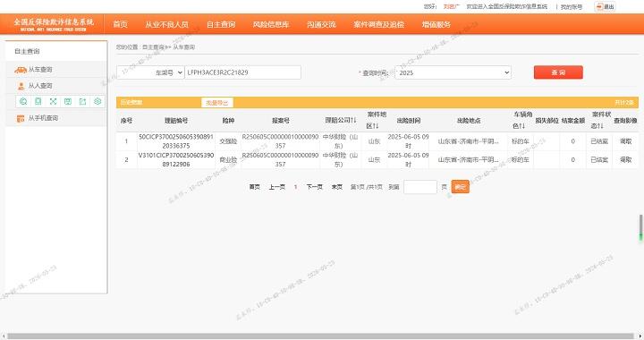Image resolution: width=644 pixels, height=340 pixels.
Task: Click the settings gear icon in the green toolbar
Action: pos(97,101)
